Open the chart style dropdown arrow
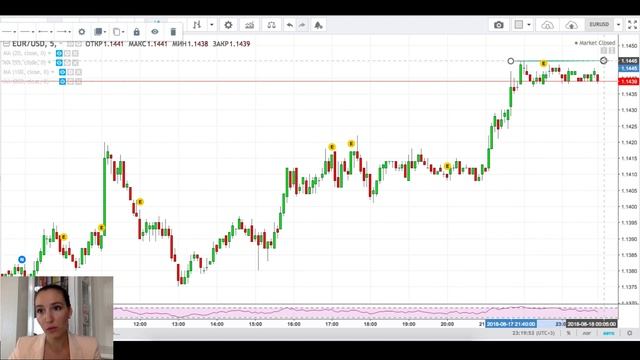The height and width of the screenshot is (360, 640). coord(211,25)
